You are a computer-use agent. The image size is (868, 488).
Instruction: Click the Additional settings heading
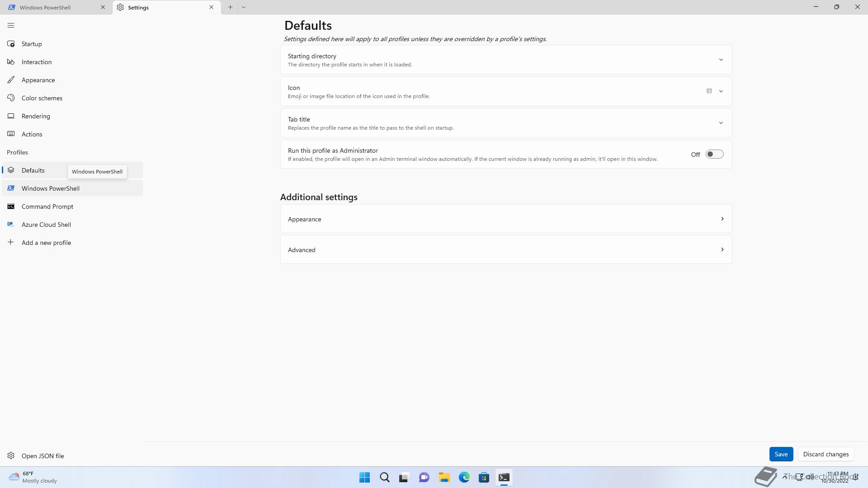tap(319, 197)
